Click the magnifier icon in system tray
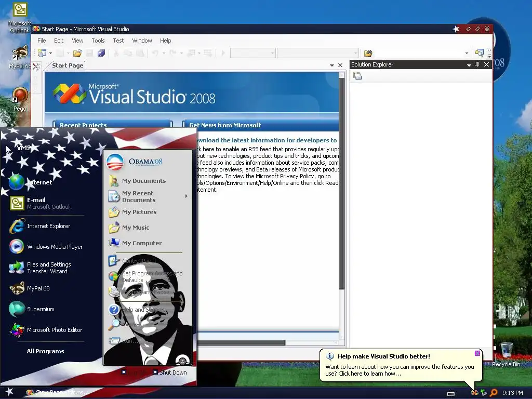This screenshot has width=532, height=399. pyautogui.click(x=494, y=393)
